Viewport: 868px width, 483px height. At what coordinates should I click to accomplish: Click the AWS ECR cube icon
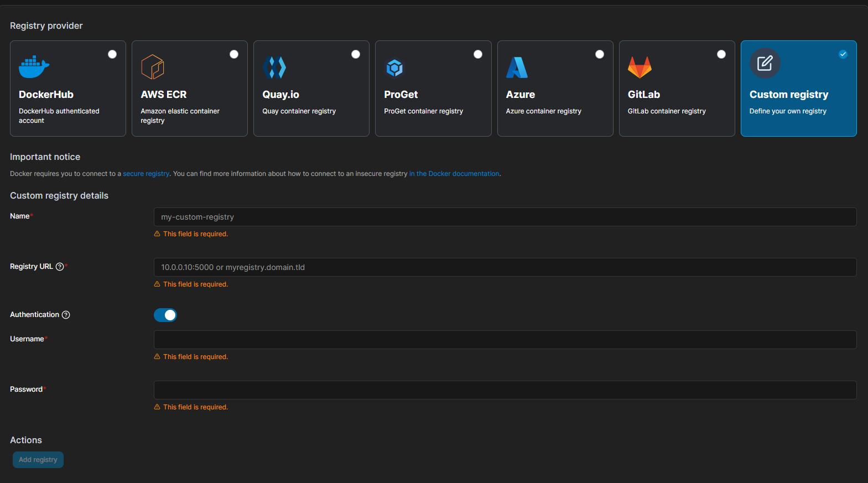153,67
